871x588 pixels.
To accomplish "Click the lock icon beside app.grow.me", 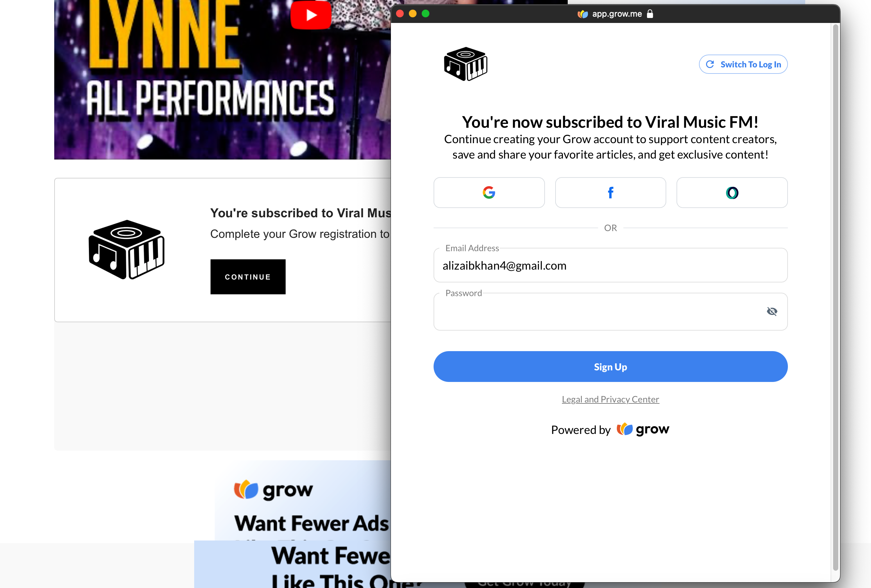I will (x=650, y=14).
